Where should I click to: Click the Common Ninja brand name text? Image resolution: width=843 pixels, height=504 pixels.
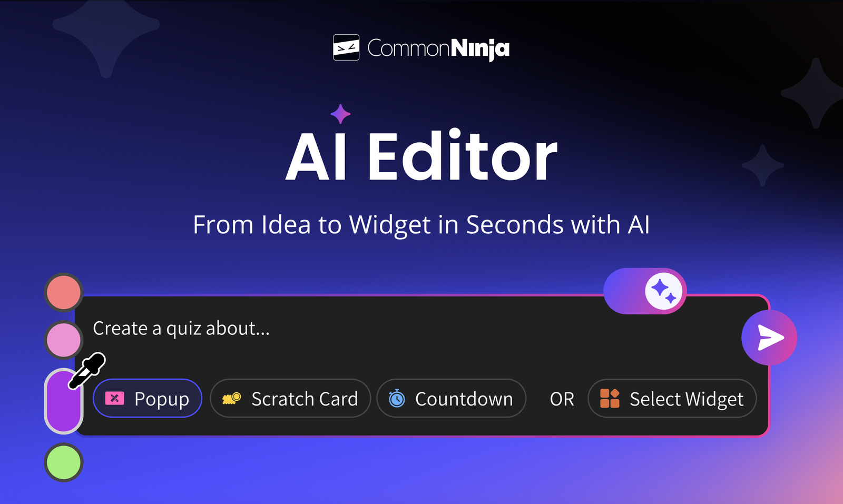coord(438,48)
